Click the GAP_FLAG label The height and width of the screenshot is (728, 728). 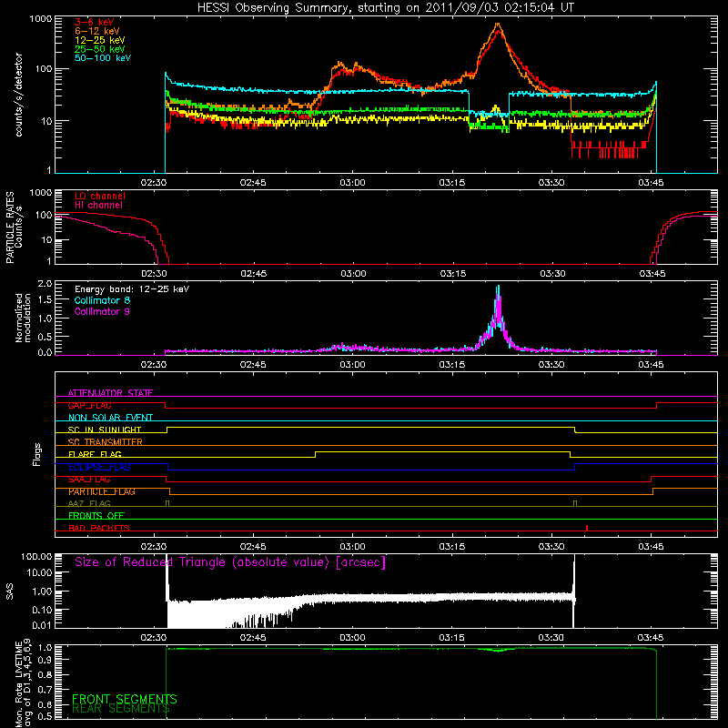89,405
